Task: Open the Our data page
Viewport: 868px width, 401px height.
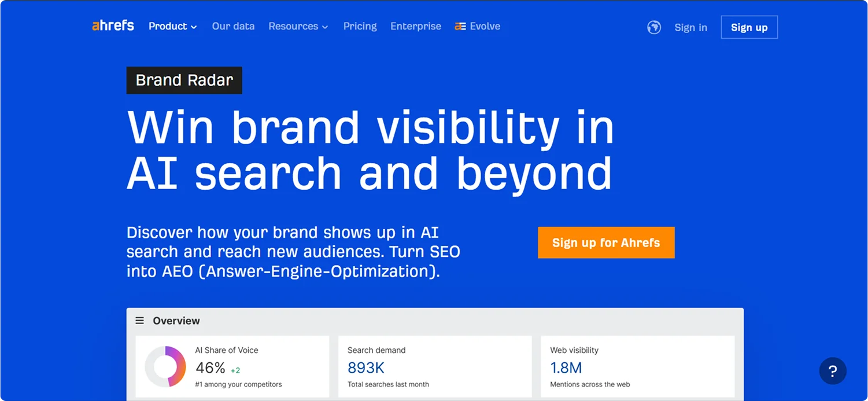Action: [233, 27]
